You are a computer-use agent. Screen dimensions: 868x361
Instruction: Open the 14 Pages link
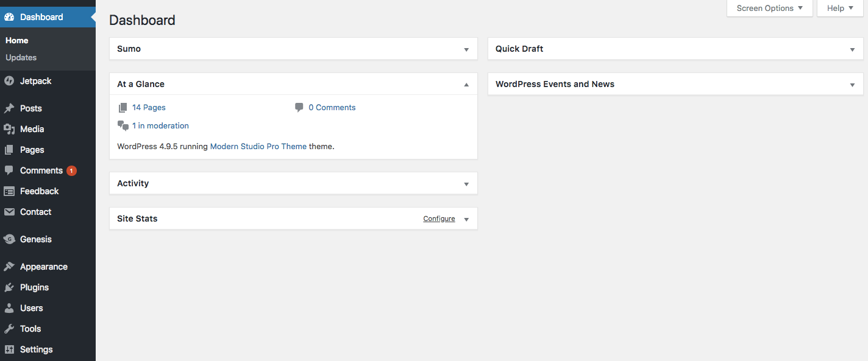(x=149, y=108)
